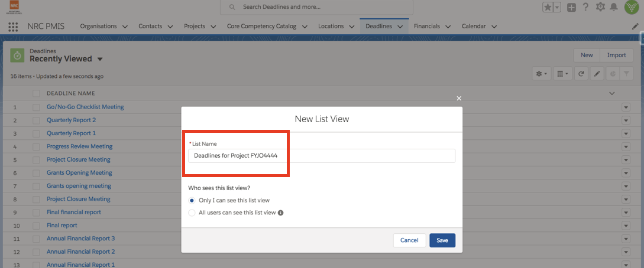Expand the Calendar tab menu
Screen dimensions: 644x268
point(494,27)
